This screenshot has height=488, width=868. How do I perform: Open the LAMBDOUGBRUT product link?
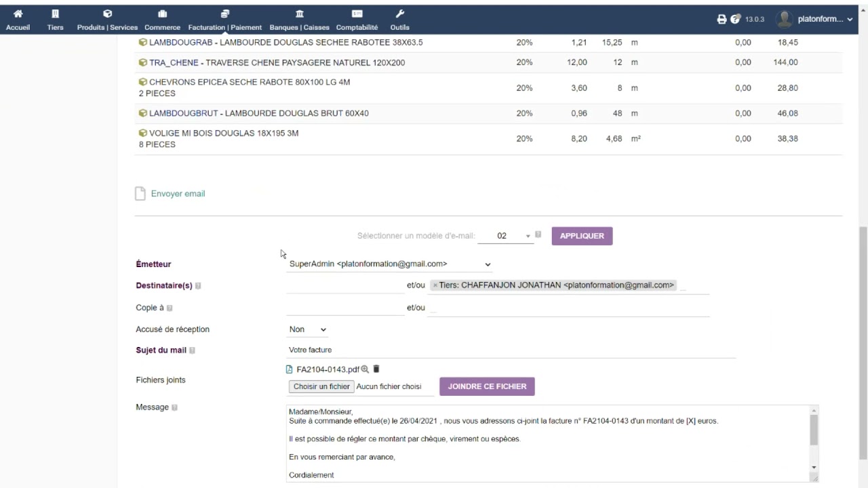click(183, 113)
